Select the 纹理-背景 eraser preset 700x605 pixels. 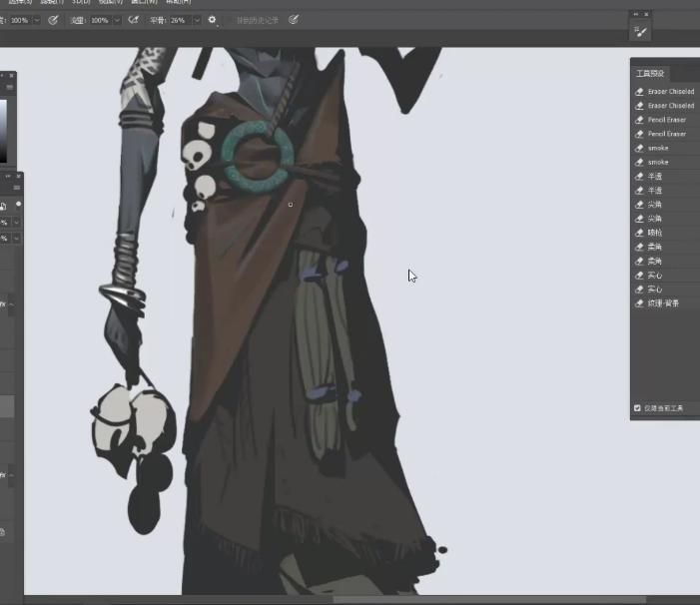click(x=665, y=303)
